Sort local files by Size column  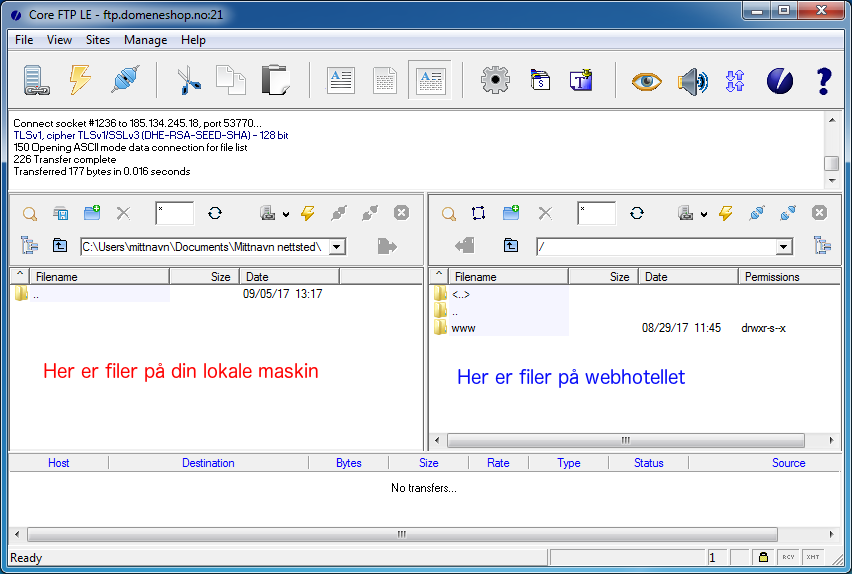204,277
